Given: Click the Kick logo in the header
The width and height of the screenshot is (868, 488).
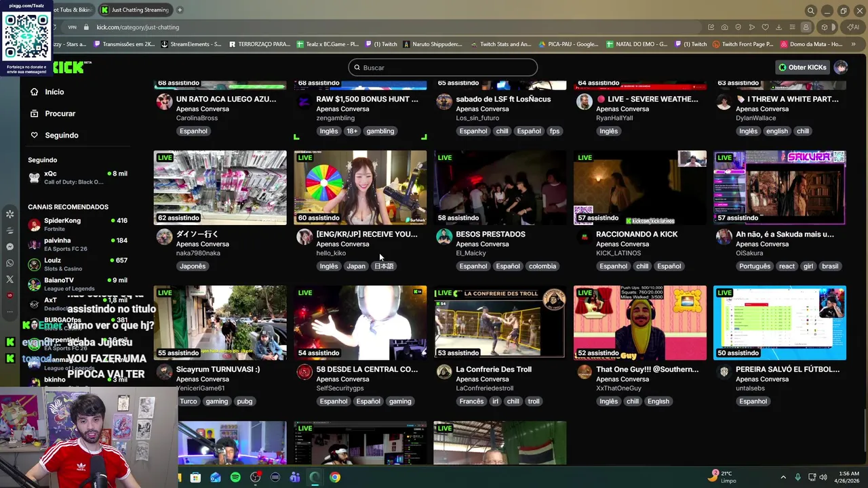Looking at the screenshot, I should click(x=68, y=67).
